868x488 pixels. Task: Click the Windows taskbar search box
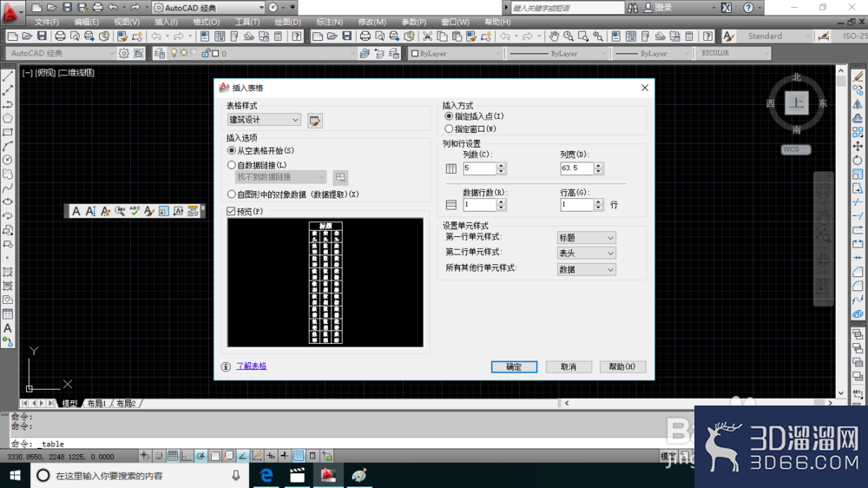point(138,475)
